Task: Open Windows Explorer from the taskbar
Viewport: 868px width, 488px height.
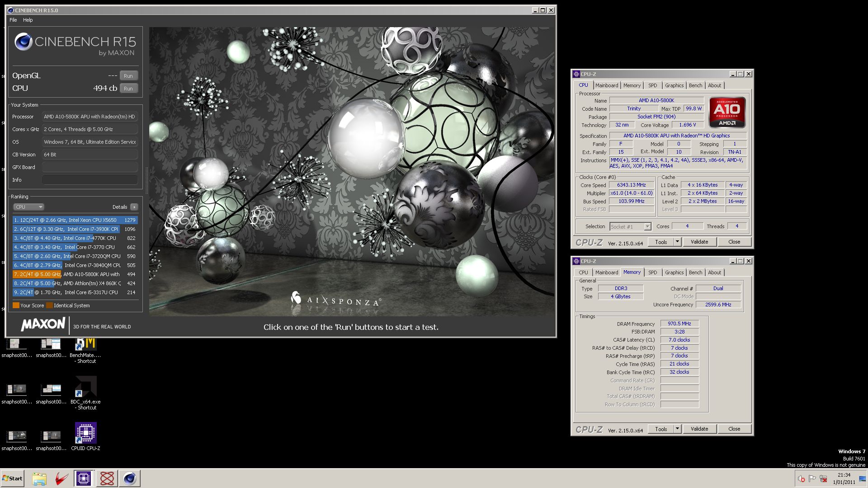Action: point(39,479)
